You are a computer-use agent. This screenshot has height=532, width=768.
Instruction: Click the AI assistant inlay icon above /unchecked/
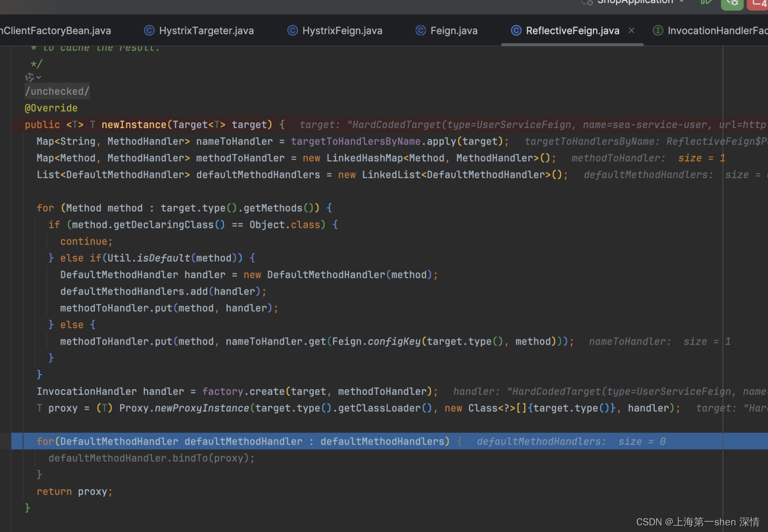tap(30, 77)
